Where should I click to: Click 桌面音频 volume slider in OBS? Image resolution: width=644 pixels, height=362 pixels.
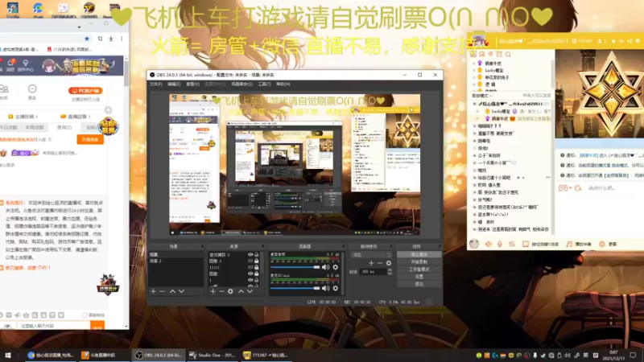pyautogui.click(x=295, y=267)
